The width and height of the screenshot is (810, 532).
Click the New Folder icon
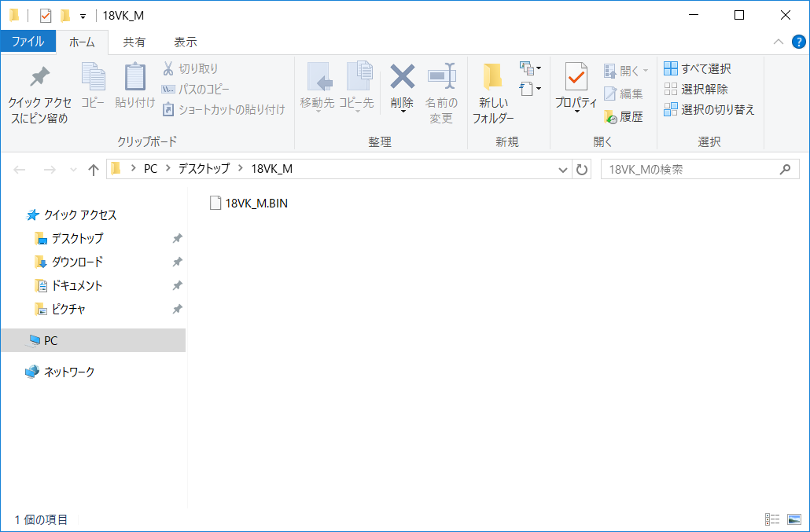click(x=493, y=77)
